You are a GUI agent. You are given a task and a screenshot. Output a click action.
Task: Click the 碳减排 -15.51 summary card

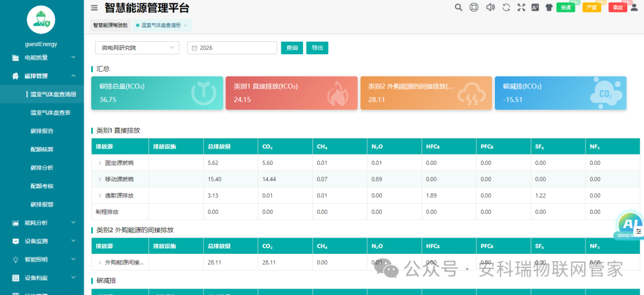(x=561, y=93)
